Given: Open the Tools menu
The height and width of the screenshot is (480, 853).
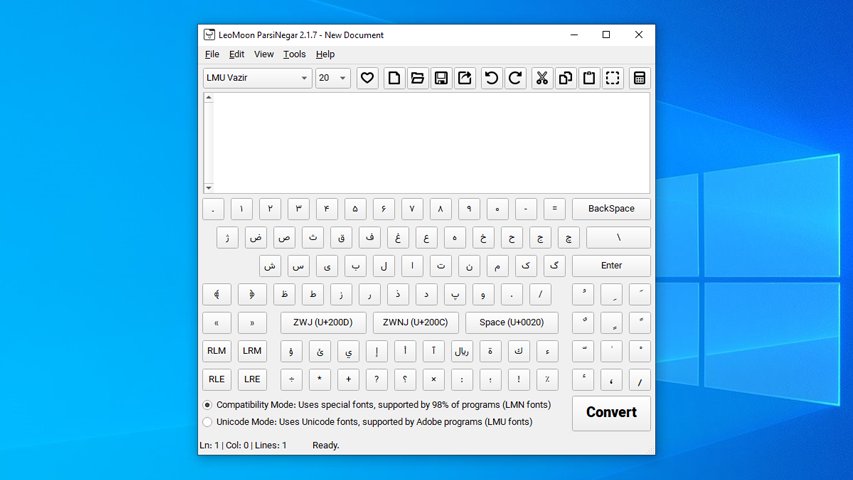Looking at the screenshot, I should (294, 54).
